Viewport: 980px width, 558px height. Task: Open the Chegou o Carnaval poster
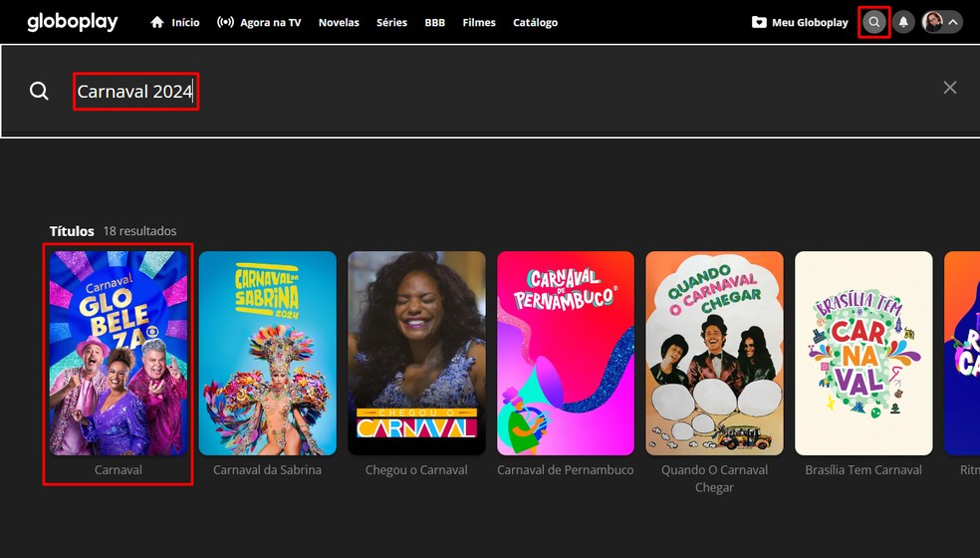tap(417, 353)
